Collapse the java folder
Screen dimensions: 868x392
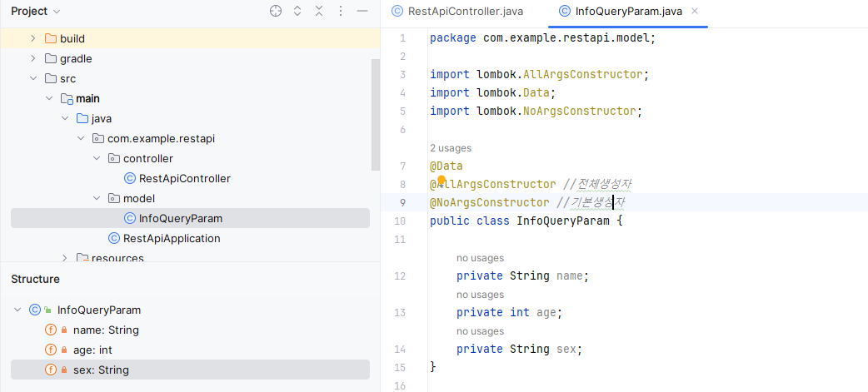(65, 119)
